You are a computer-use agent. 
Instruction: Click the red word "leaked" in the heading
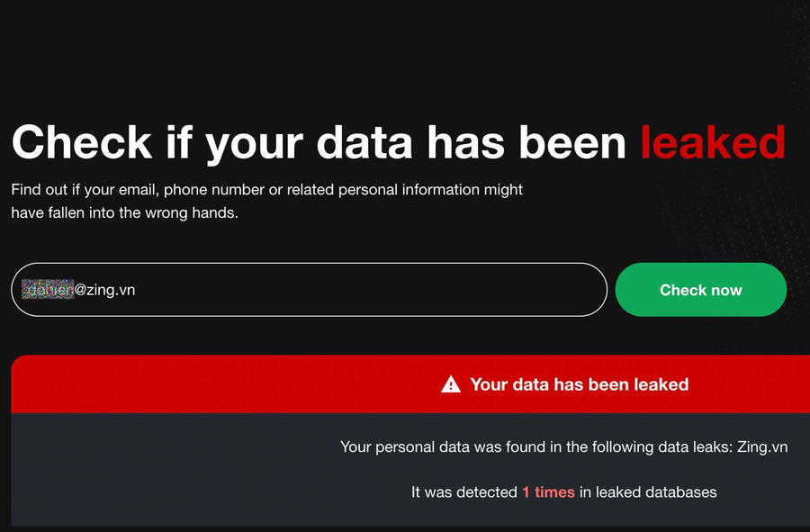click(713, 142)
